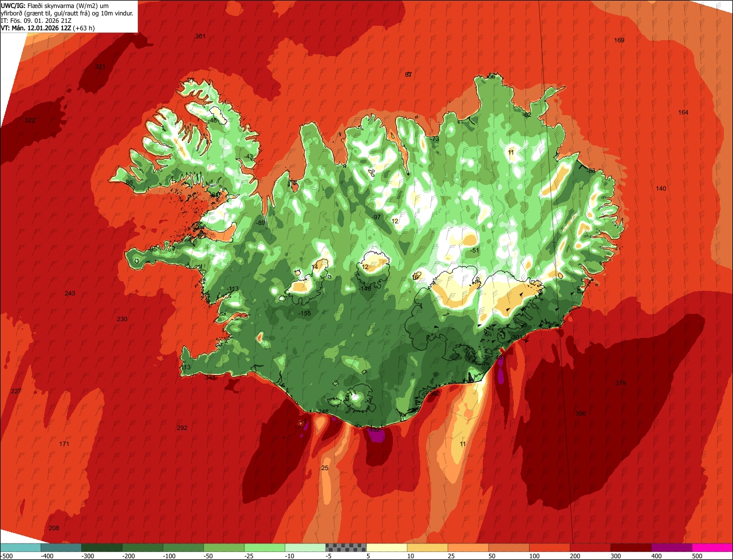Click the '164' flux value on the map
This screenshot has width=733, height=560.
683,112
